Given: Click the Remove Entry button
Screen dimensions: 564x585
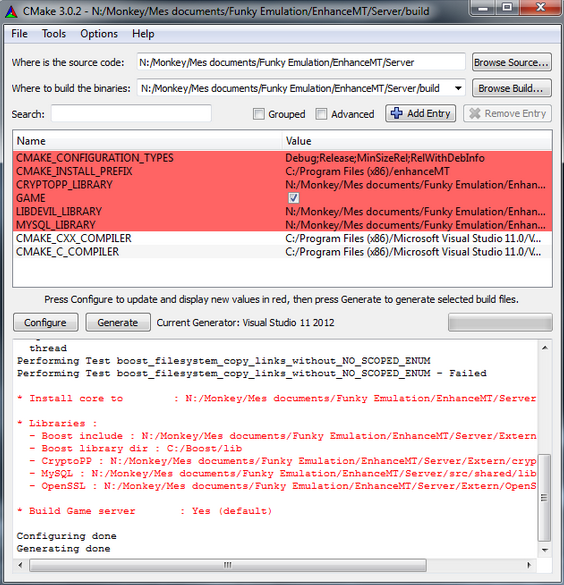Looking at the screenshot, I should pos(507,113).
